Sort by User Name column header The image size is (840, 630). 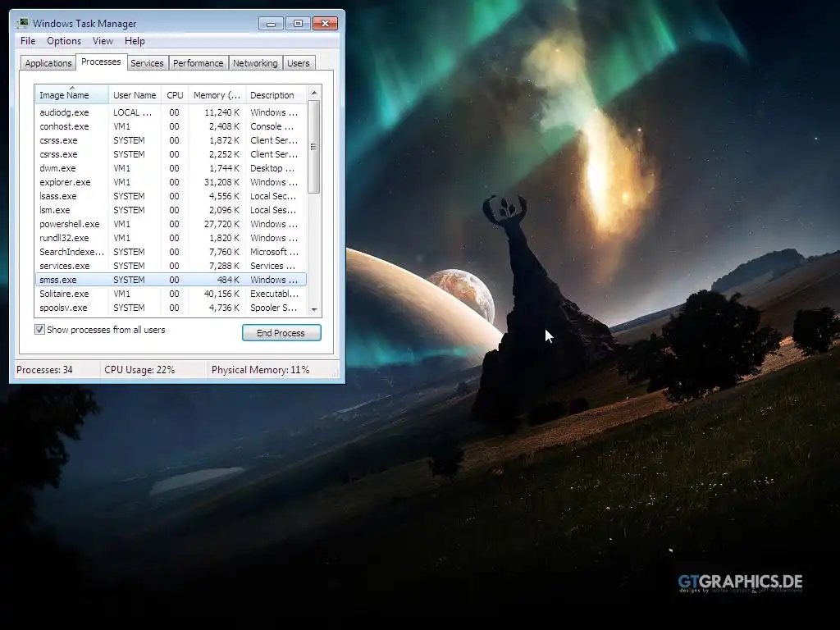point(135,95)
